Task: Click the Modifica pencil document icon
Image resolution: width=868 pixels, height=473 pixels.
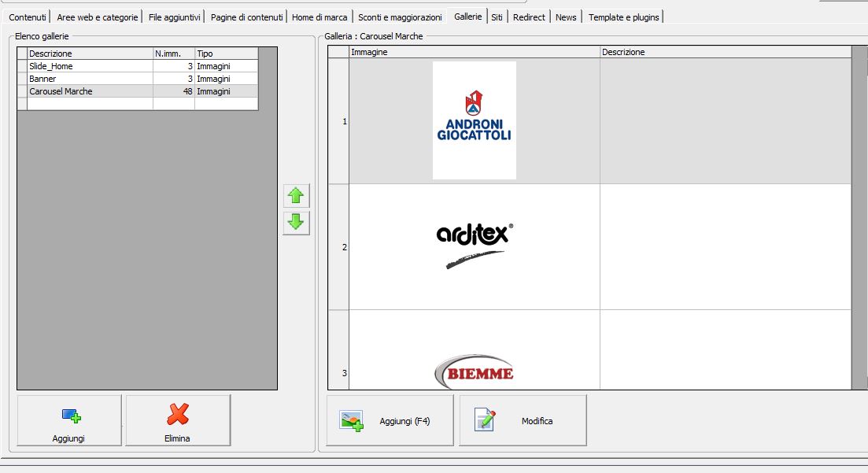Action: pos(485,419)
